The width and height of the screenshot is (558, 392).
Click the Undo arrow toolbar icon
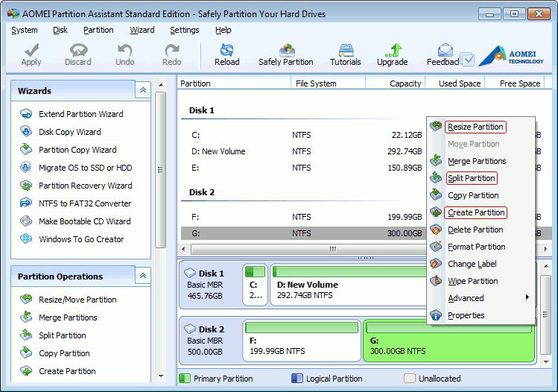click(124, 50)
